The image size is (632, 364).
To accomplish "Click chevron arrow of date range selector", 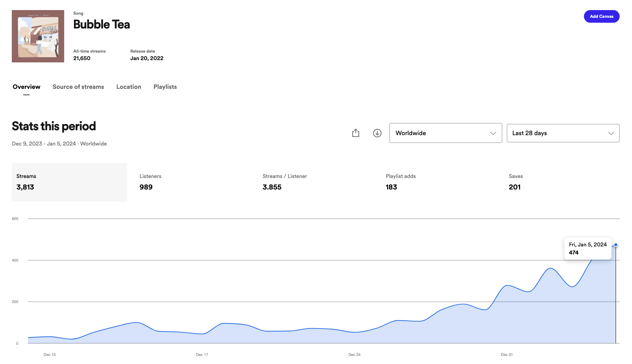I will [x=611, y=133].
